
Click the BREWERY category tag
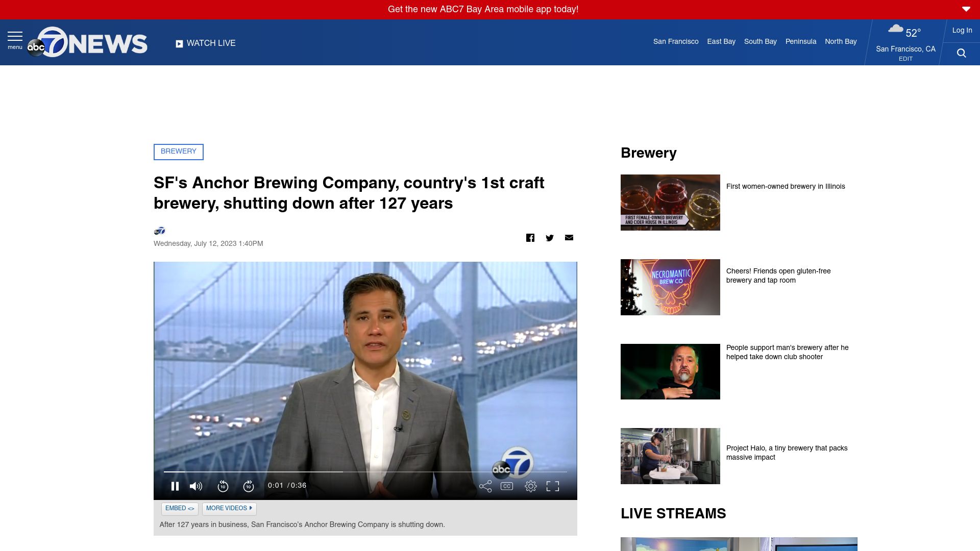tap(179, 152)
